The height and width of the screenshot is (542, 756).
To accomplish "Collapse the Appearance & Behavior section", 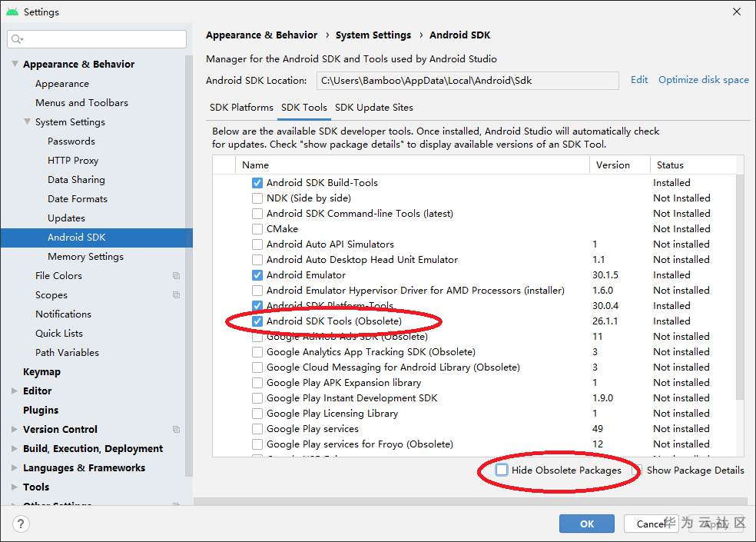I will click(x=15, y=64).
